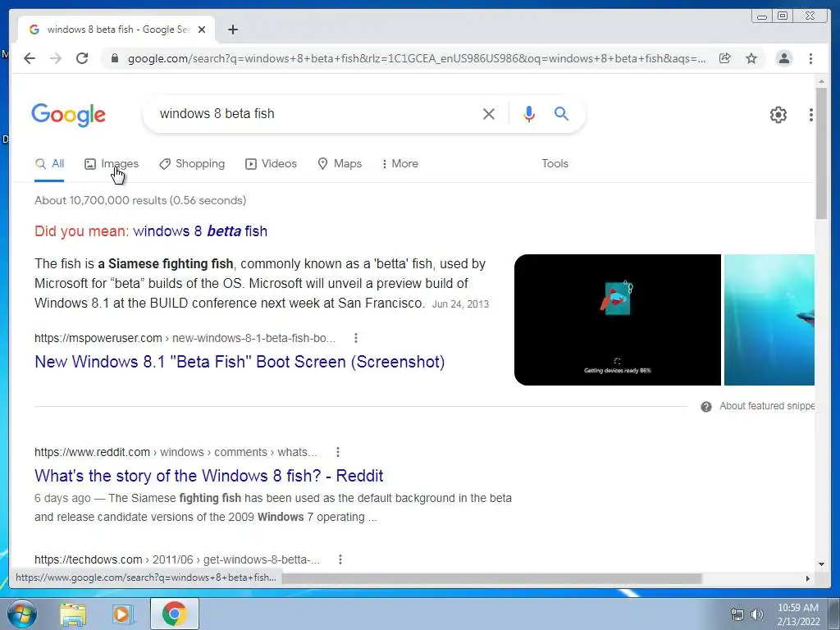Click the Chrome taskbar button

(175, 614)
